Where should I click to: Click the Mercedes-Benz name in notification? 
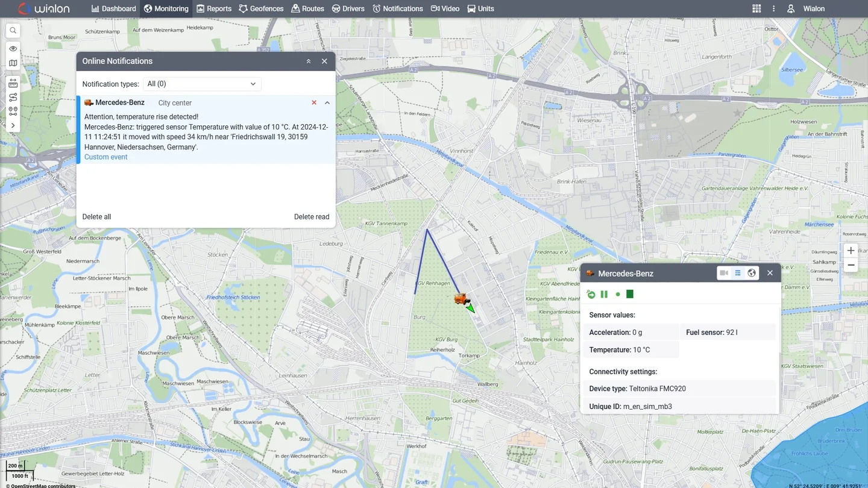(120, 102)
